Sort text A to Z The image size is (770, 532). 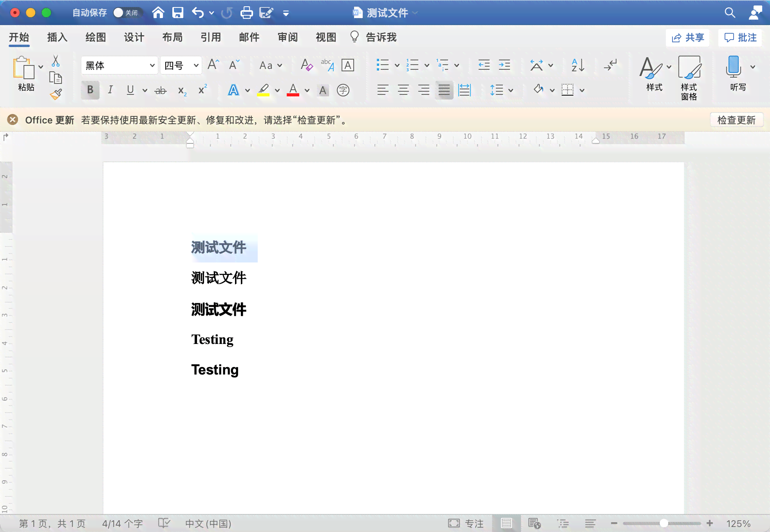click(578, 65)
